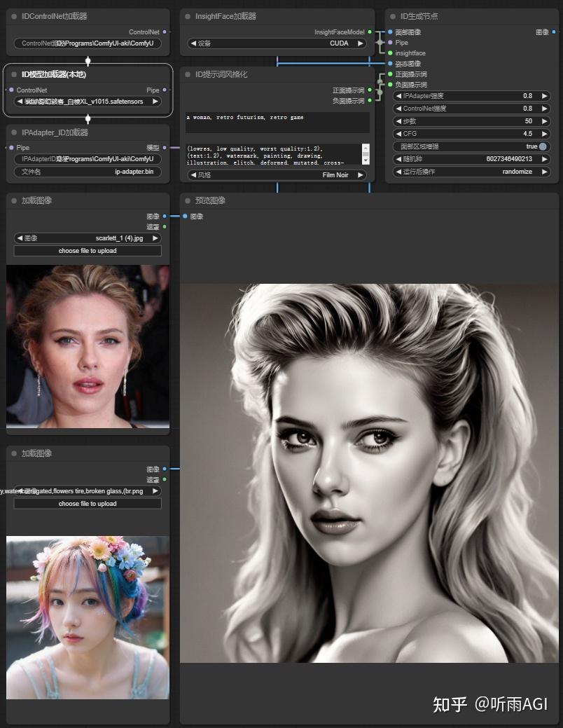Open the 运行后操作 randomize dropdown
Viewport: 563px width, 728px height.
tap(471, 172)
